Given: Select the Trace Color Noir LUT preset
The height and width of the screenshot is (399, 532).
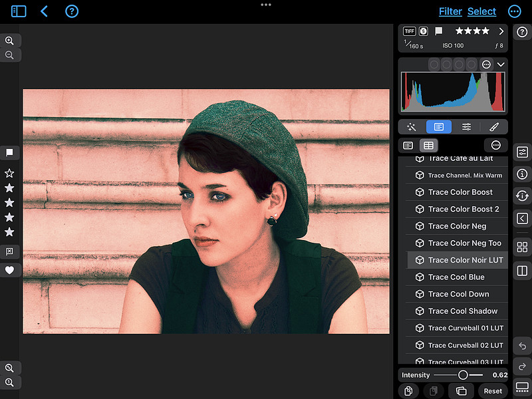Looking at the screenshot, I should click(x=458, y=260).
